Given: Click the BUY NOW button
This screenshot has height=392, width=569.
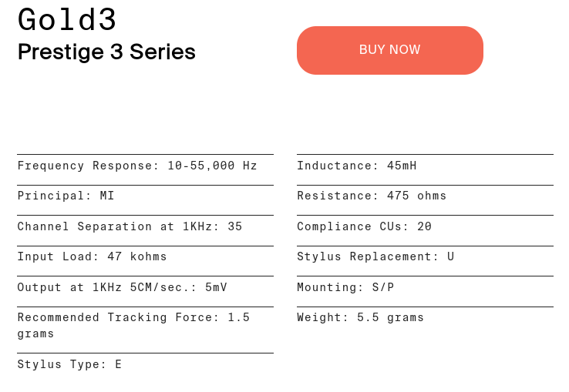Looking at the screenshot, I should [389, 50].
